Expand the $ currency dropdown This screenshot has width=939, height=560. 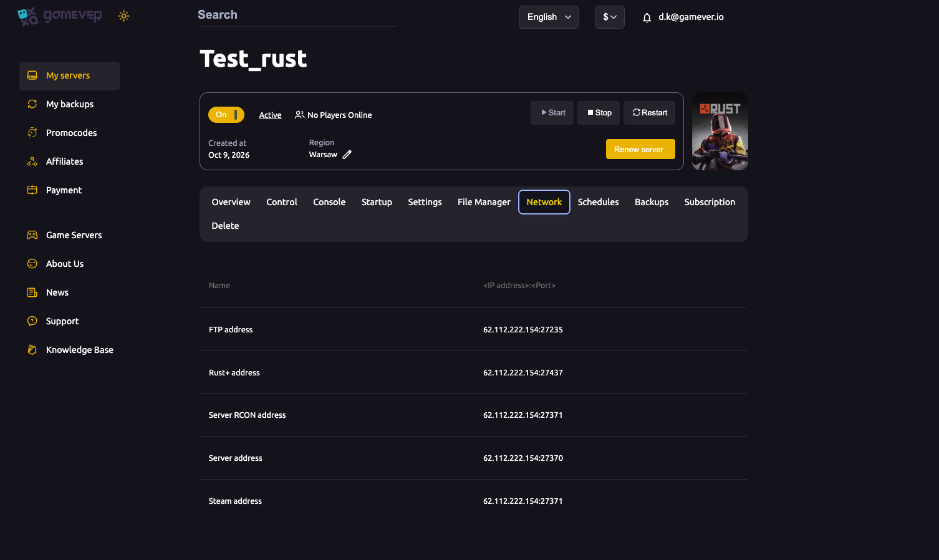(610, 17)
